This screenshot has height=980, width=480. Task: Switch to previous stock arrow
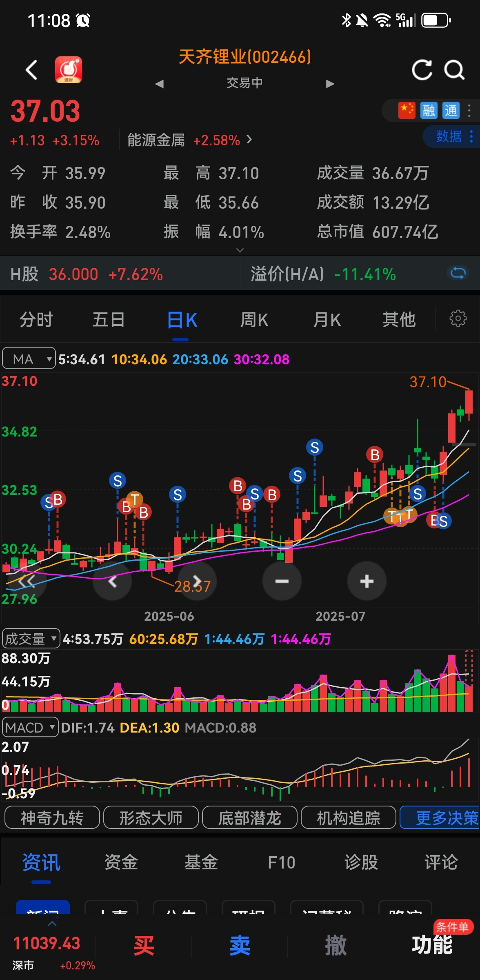pyautogui.click(x=160, y=84)
